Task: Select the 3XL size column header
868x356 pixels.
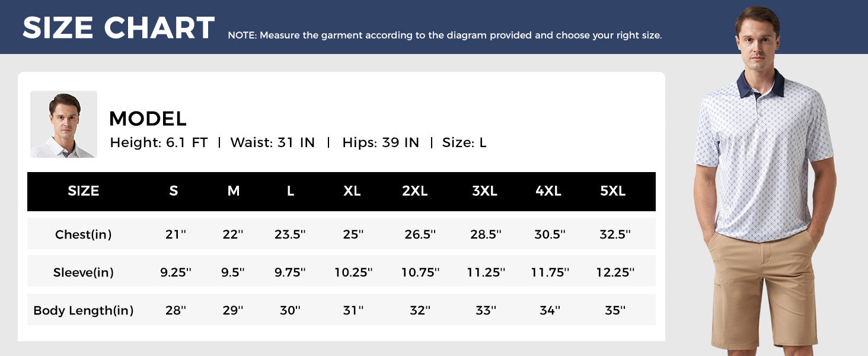Action: click(484, 191)
